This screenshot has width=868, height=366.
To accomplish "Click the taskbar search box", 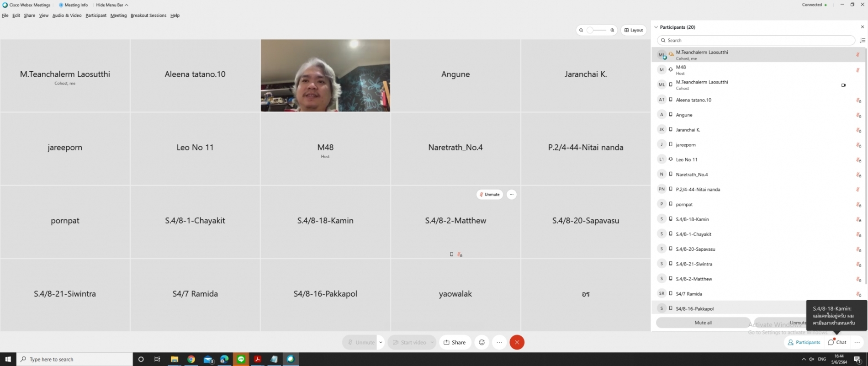I will tap(74, 359).
